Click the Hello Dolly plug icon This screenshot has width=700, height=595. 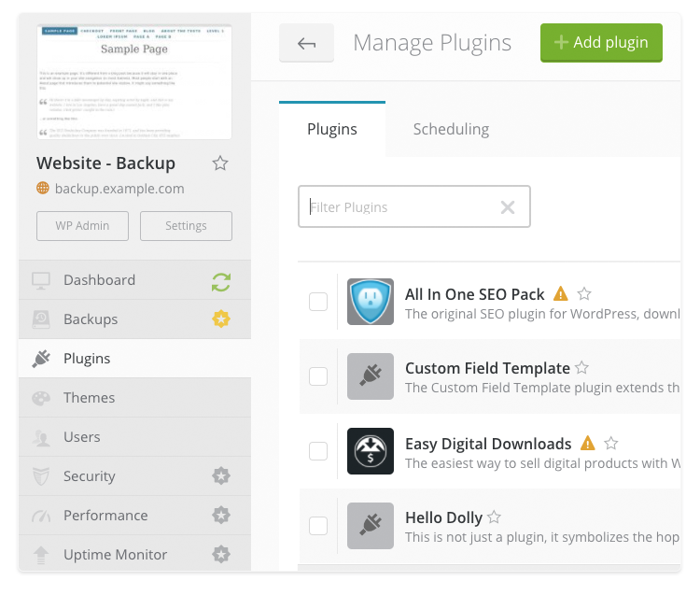(x=371, y=525)
